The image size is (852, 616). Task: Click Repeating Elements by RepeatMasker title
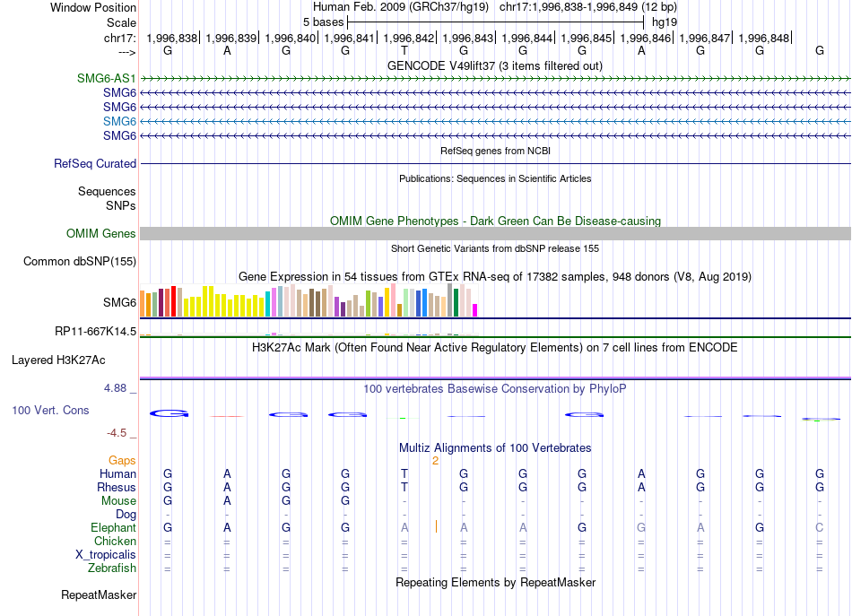point(496,582)
